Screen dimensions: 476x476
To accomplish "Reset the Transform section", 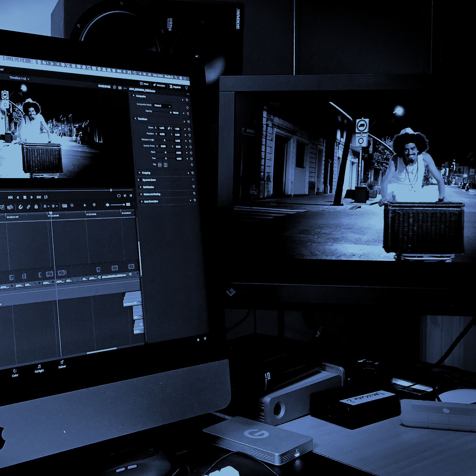I will coord(188,122).
